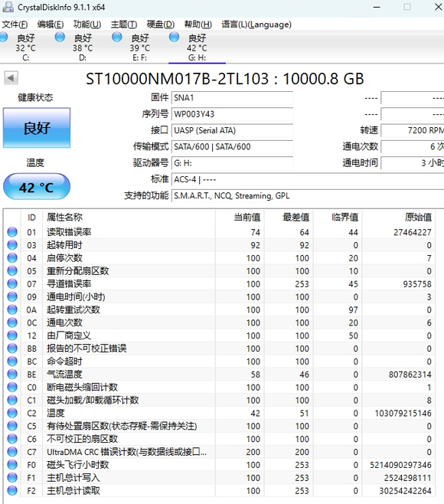Click the raw value 30254242264
The image size is (444, 504).
(x=406, y=491)
